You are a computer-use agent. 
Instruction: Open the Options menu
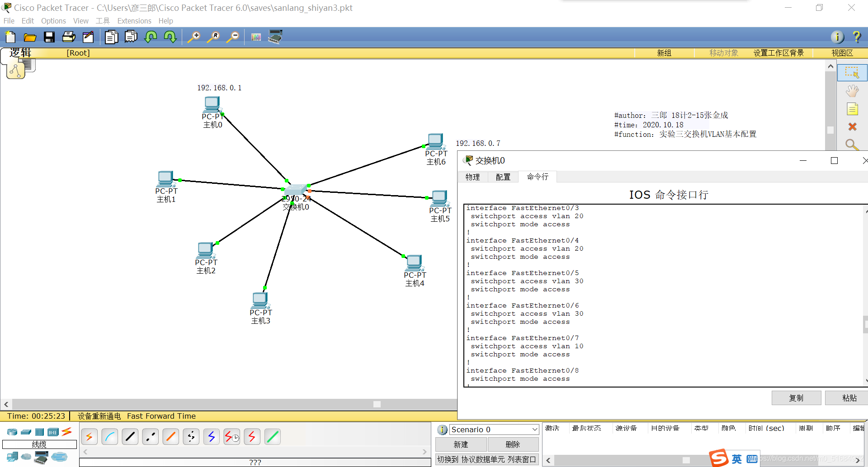[x=53, y=21]
